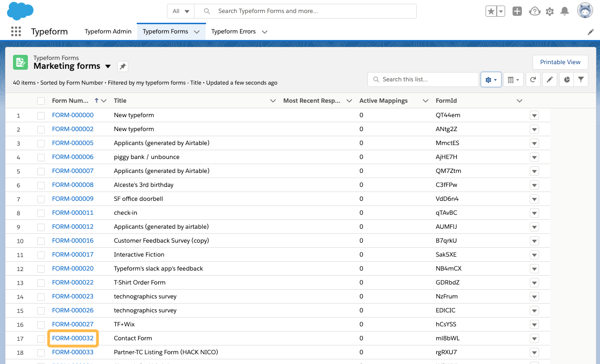Open the filters funnel icon
Image resolution: width=600 pixels, height=364 pixels.
[581, 80]
